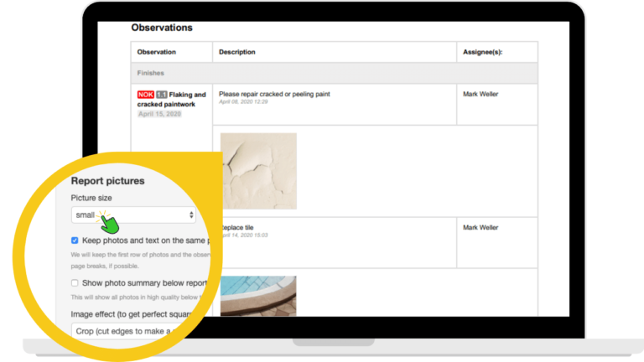Uncheck Keep photos and text on the same page
The width and height of the screenshot is (644, 362).
(x=75, y=240)
